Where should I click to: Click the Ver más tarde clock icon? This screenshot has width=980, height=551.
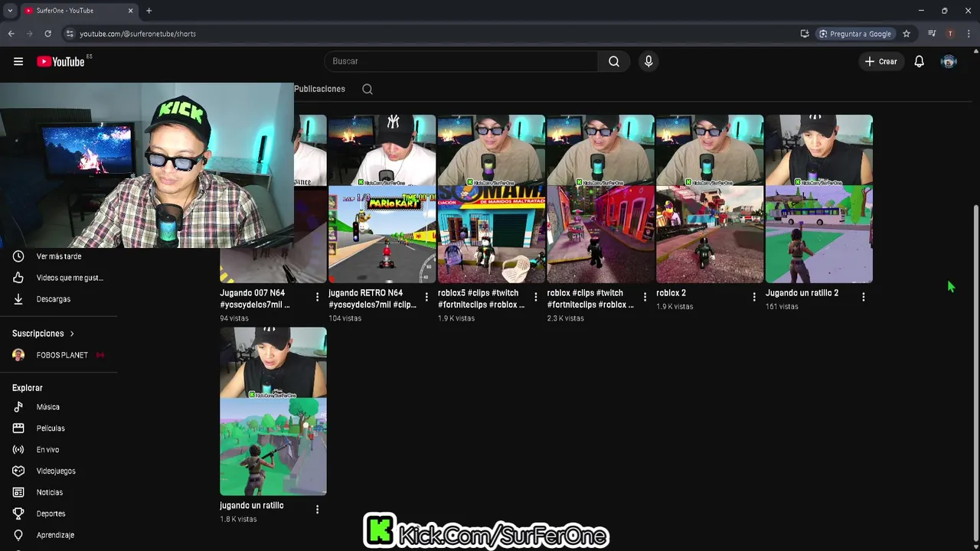pyautogui.click(x=18, y=256)
